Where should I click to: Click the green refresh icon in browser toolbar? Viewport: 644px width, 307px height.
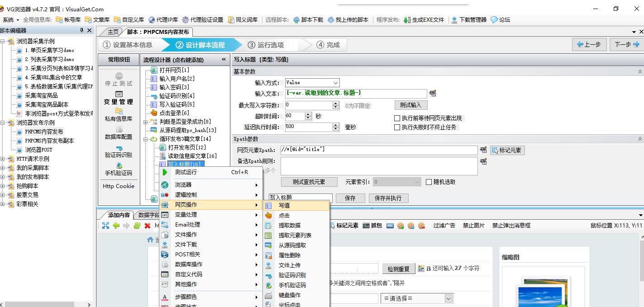tap(137, 226)
